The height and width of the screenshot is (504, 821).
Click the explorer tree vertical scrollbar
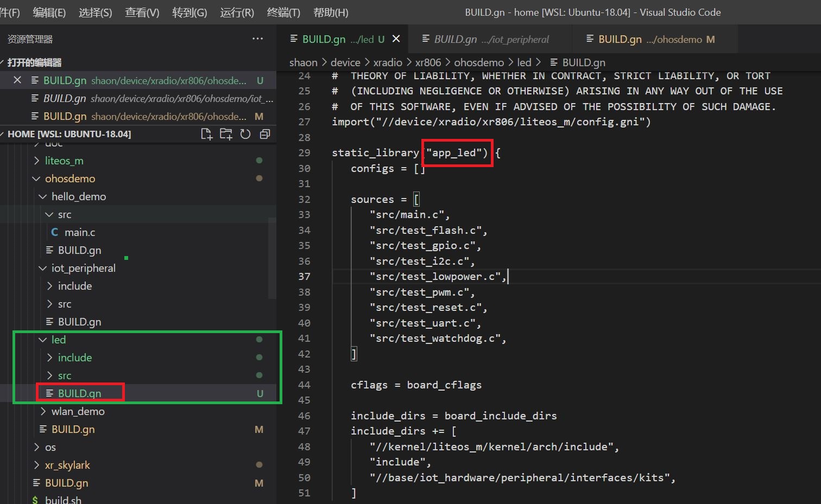[x=273, y=258]
